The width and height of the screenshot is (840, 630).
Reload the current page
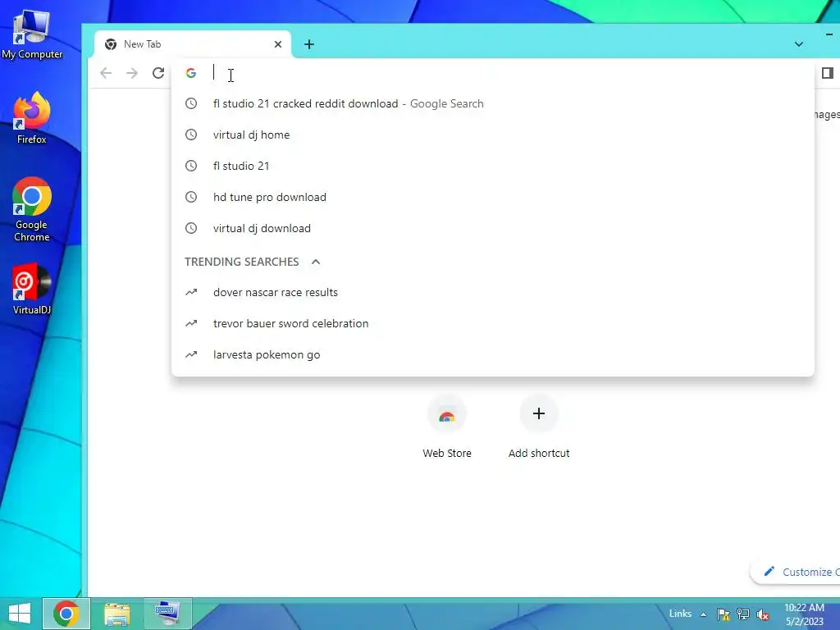(158, 73)
